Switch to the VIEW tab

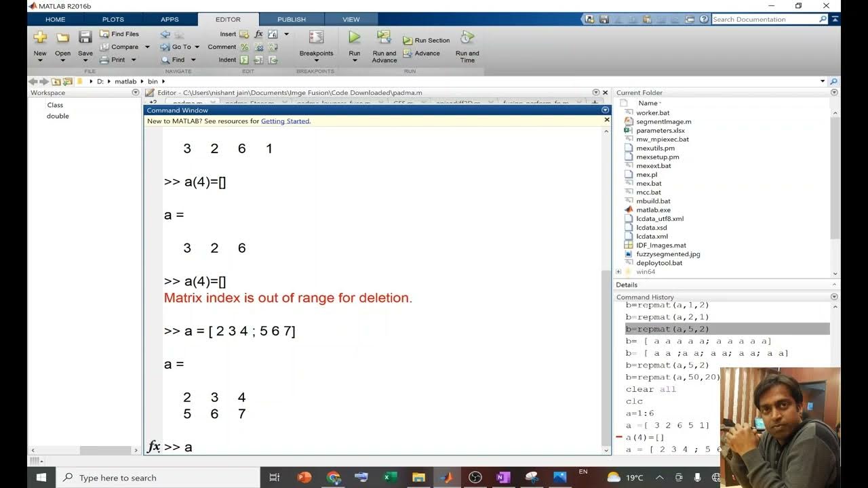click(351, 19)
